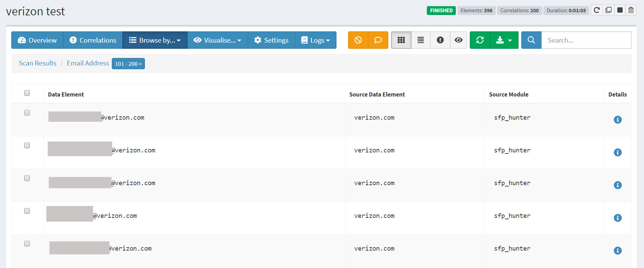Switch to grid view icon

(x=401, y=40)
